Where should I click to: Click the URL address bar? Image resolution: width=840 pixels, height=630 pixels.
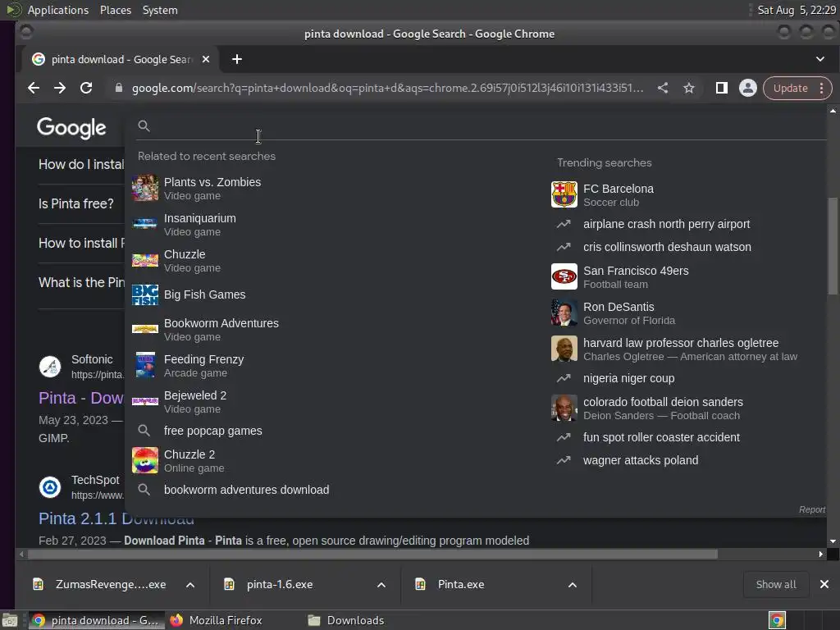[387, 88]
